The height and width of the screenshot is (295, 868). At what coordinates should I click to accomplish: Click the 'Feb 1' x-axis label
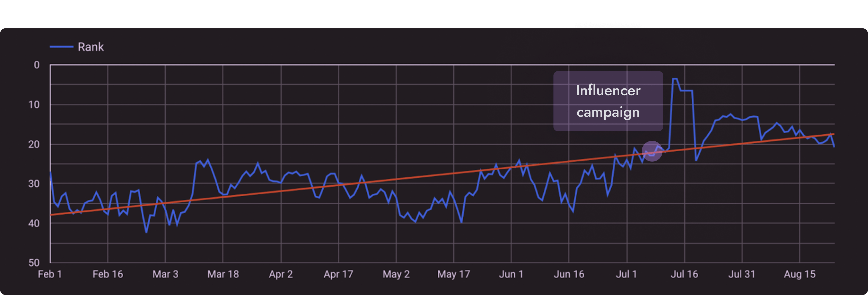point(50,274)
